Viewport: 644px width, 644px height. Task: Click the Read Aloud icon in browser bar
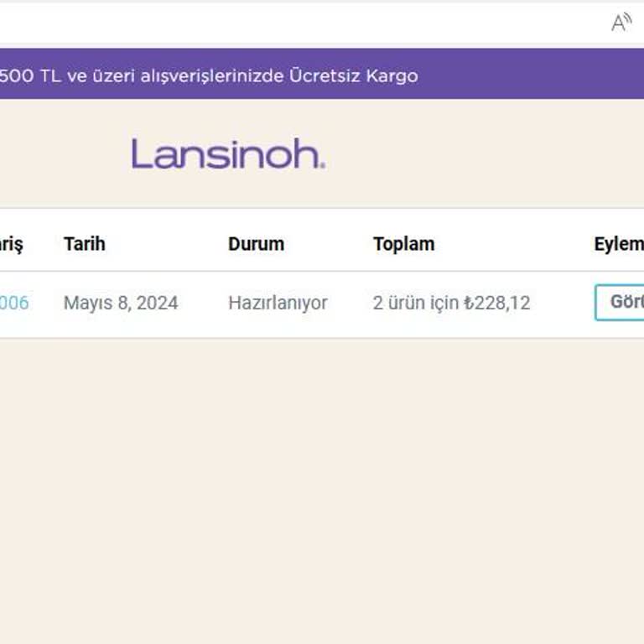[621, 22]
